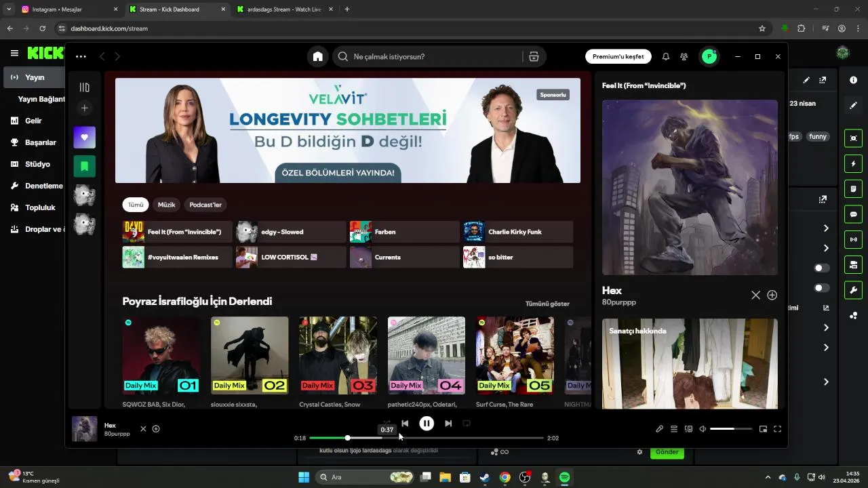Open the so bitter shortcut tile
The width and height of the screenshot is (868, 488).
tap(518, 258)
